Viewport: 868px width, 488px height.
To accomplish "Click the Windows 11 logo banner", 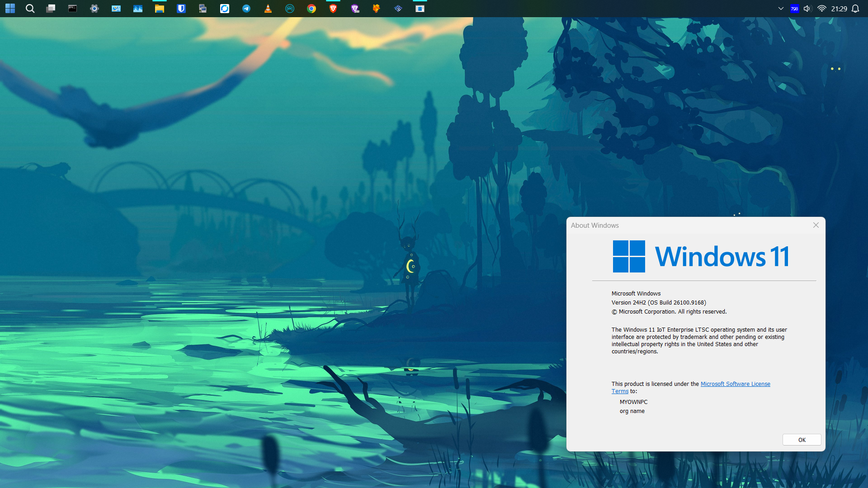I will 701,256.
